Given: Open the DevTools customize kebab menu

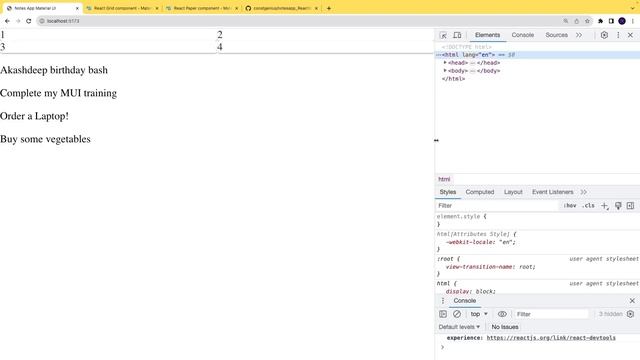Looking at the screenshot, I should [618, 35].
